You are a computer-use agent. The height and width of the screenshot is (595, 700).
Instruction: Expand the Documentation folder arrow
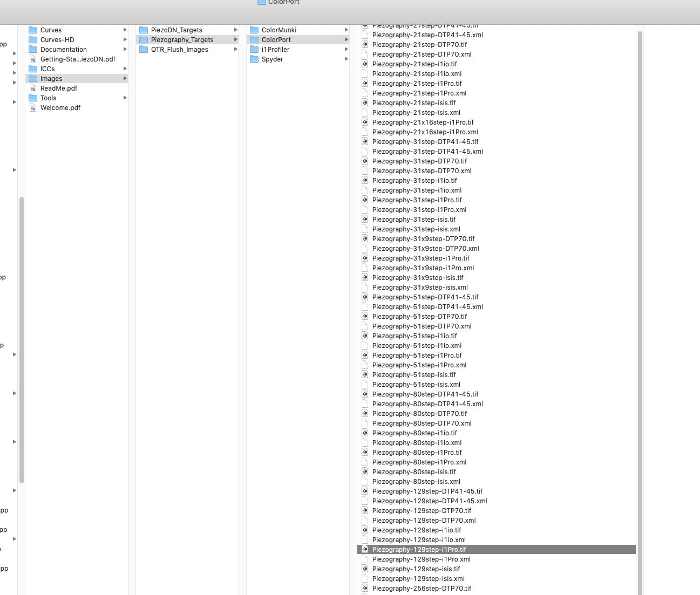tap(125, 50)
